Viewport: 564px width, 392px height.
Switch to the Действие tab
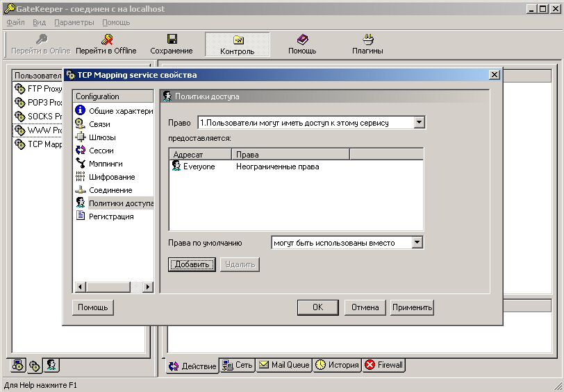point(192,366)
